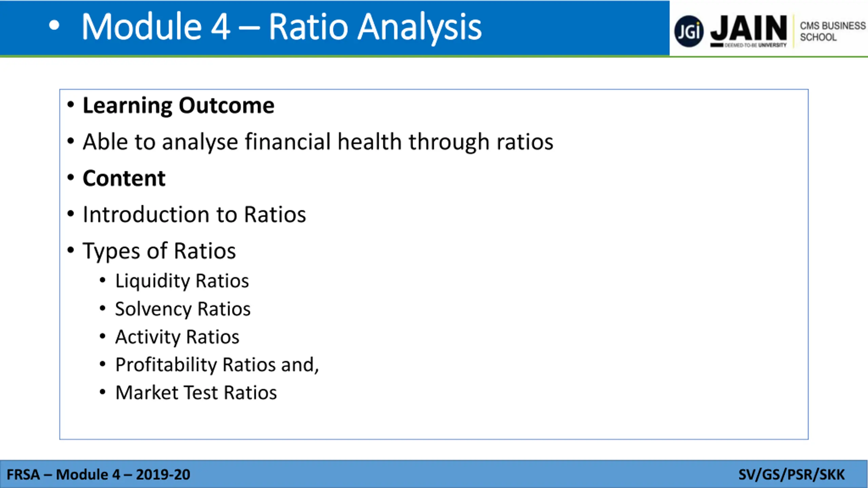
Task: Select the CMS Business School label
Action: click(x=832, y=31)
